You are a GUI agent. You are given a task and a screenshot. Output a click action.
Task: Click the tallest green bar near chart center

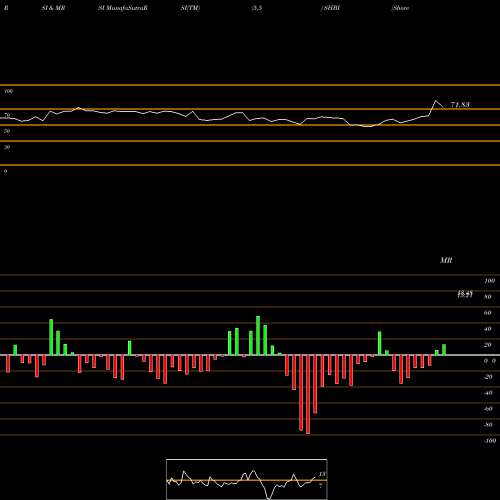[258, 336]
